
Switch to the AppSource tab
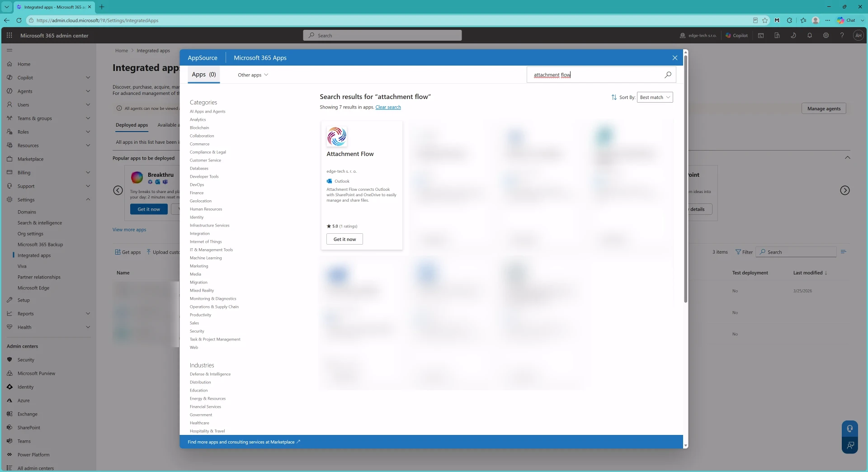[x=203, y=58]
